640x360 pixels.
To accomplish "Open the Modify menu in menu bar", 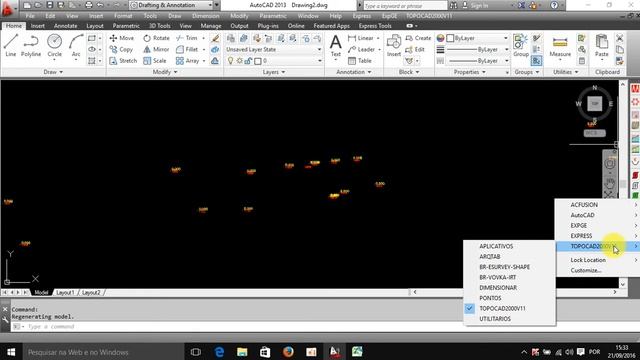I will tap(239, 16).
